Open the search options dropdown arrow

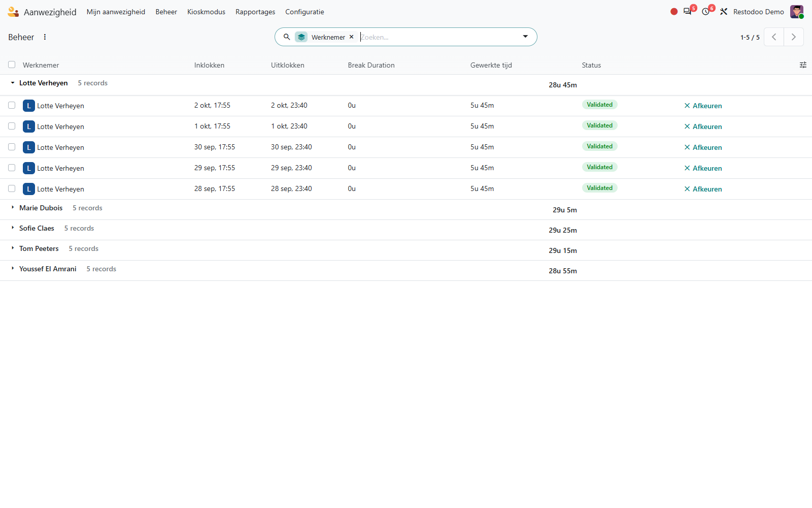pyautogui.click(x=525, y=37)
